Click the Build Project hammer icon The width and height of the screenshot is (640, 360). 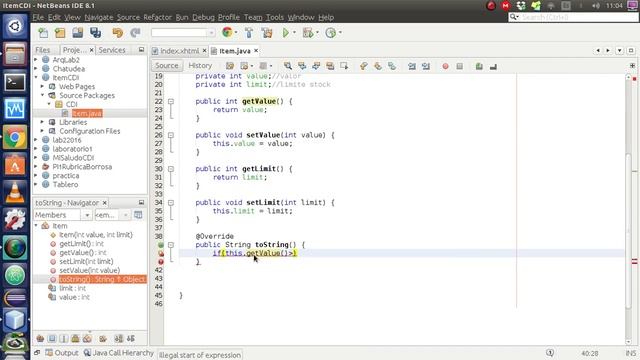pyautogui.click(x=249, y=33)
